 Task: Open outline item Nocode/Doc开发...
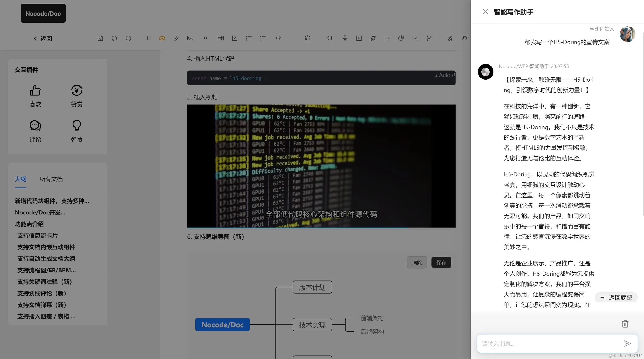click(40, 212)
